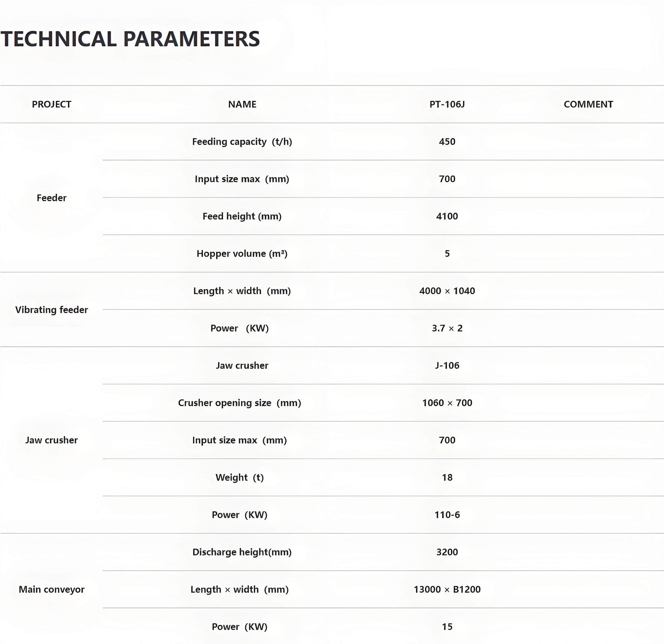Viewport: 664px width, 644px height.
Task: Click the Hopper volume (m³) label
Action: pyautogui.click(x=242, y=254)
